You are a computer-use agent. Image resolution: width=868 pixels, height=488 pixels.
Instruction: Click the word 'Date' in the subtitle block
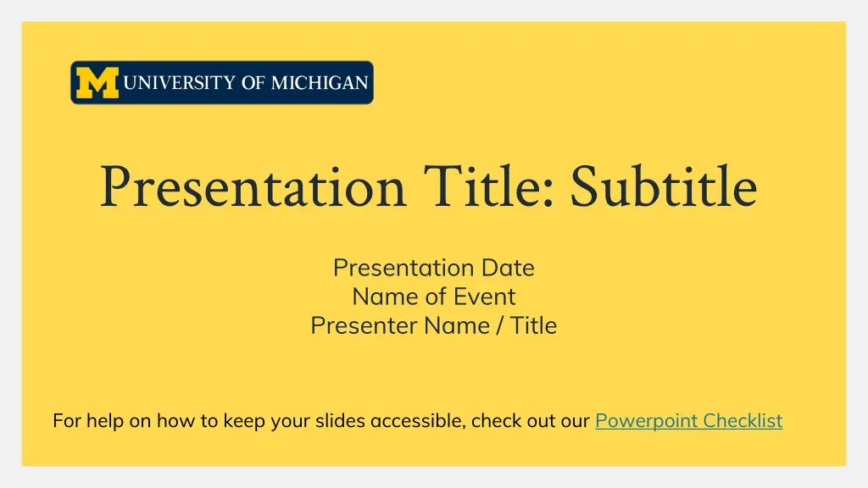pos(508,268)
